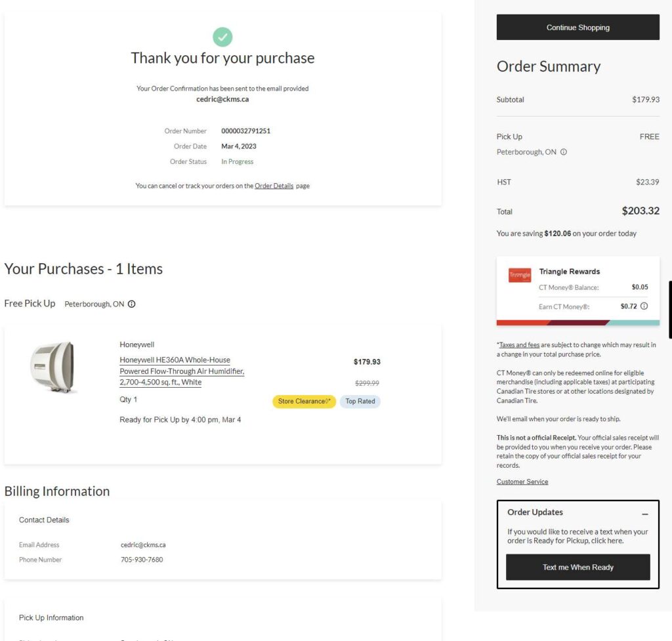Click the black tab on right edge
Image resolution: width=672 pixels, height=641 pixels.
(x=669, y=309)
